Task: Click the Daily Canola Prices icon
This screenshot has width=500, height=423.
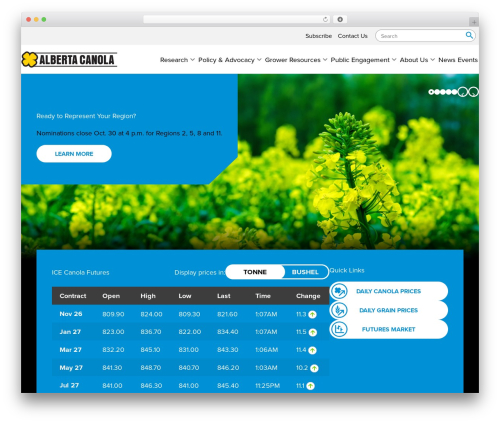Action: coord(339,291)
